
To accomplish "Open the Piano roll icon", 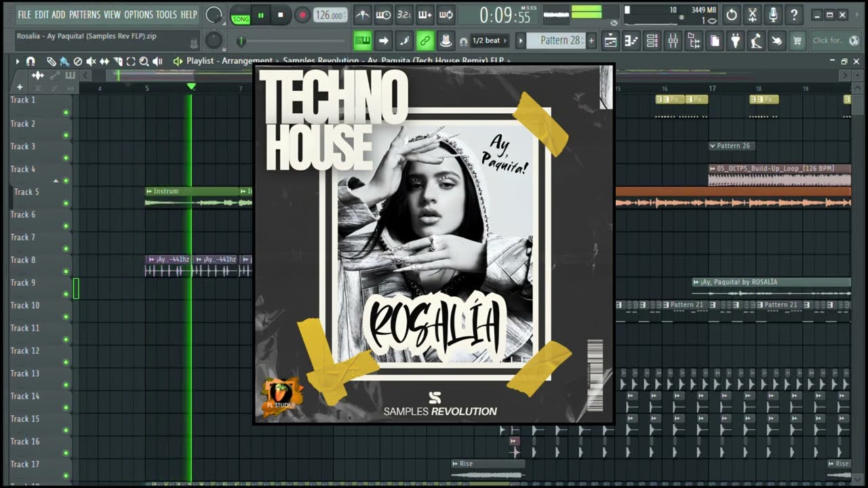I will click(631, 41).
